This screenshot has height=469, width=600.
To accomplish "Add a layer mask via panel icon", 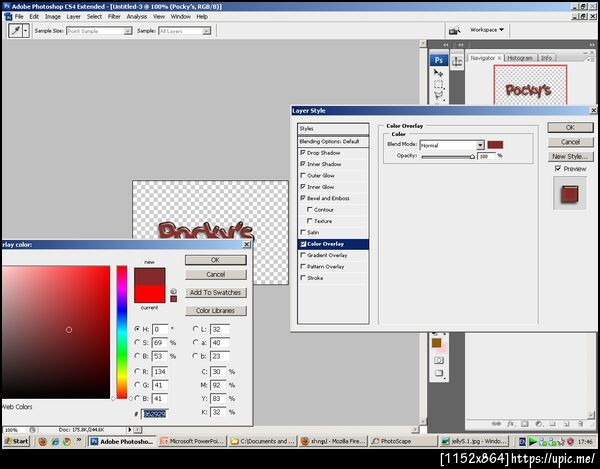I will tap(525, 424).
